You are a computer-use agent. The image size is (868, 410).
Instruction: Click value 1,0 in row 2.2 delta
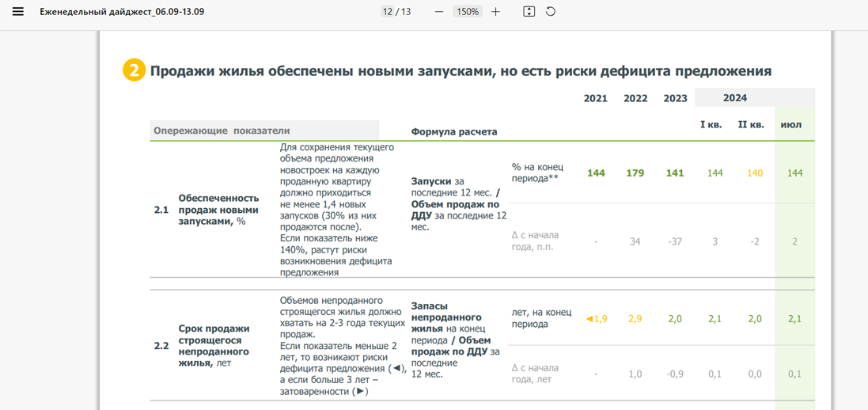pyautogui.click(x=635, y=374)
